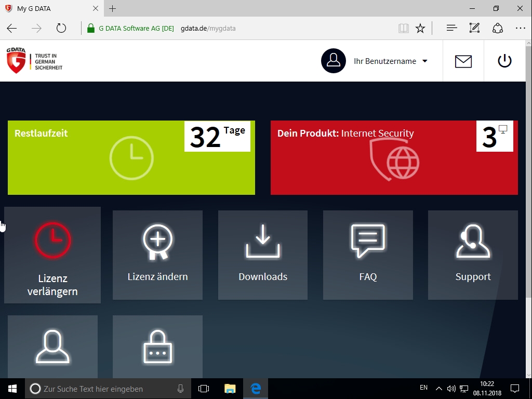The width and height of the screenshot is (532, 399).
Task: Open the Lizenz verlängern tile
Action: [x=52, y=255]
